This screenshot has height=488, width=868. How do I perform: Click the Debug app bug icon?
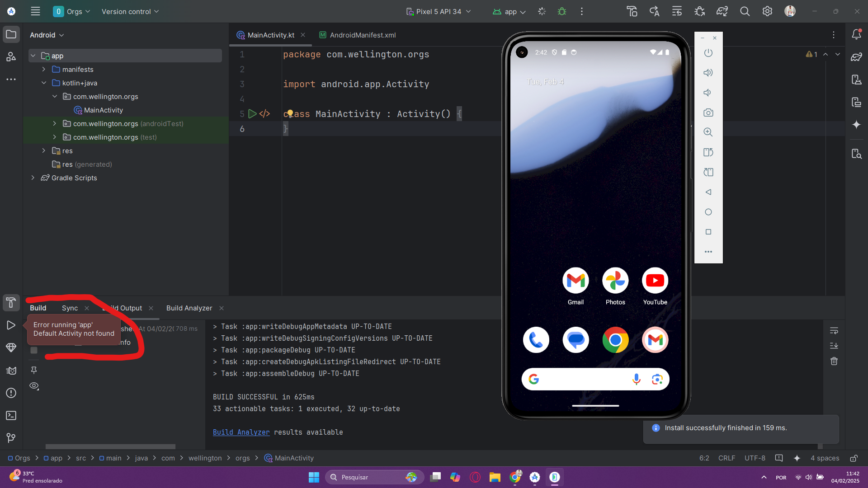click(562, 12)
